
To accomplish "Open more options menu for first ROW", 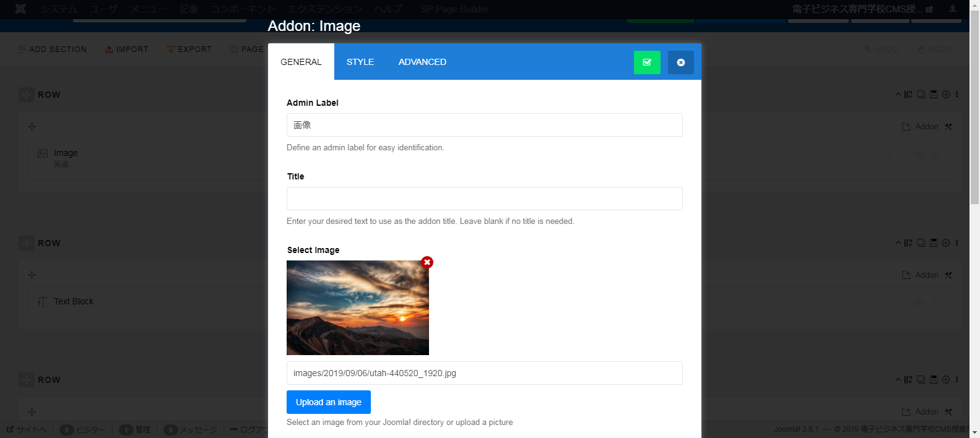I will [957, 95].
